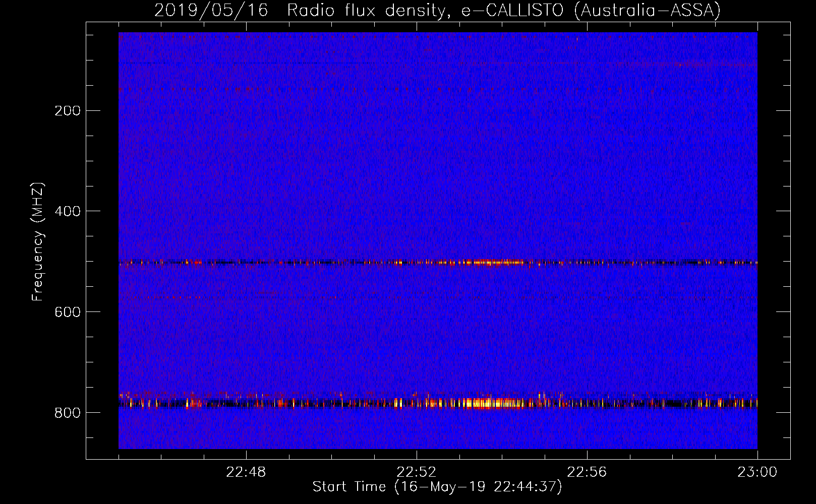This screenshot has width=816, height=504.
Task: Click the 200 frequency axis label
Action: [68, 111]
